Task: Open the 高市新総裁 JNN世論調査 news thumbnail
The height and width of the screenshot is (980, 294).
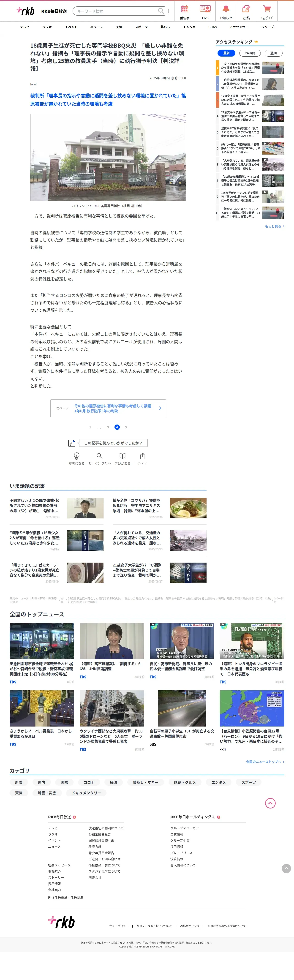Action: point(112,641)
